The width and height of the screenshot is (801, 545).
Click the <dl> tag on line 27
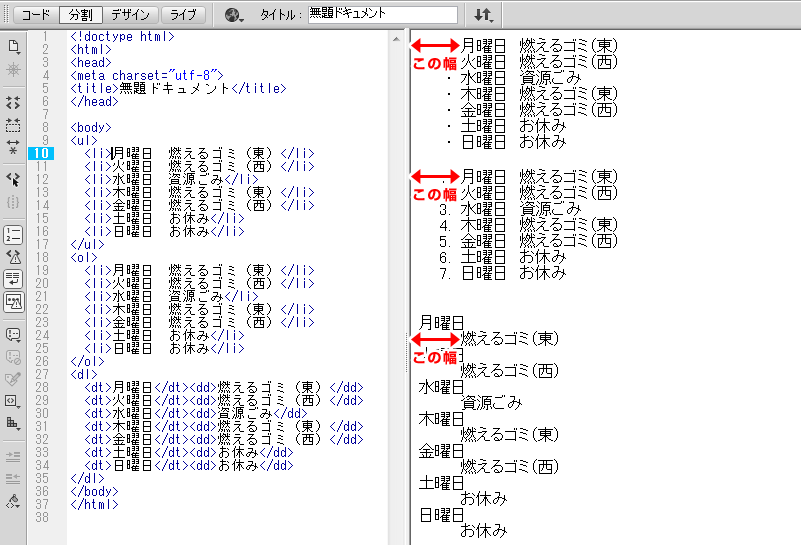tap(84, 374)
